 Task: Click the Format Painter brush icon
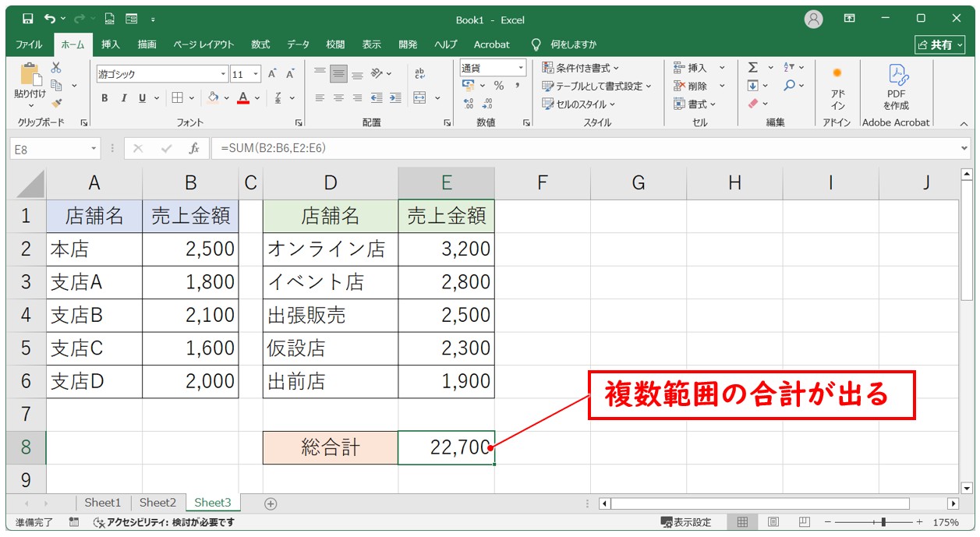click(56, 102)
